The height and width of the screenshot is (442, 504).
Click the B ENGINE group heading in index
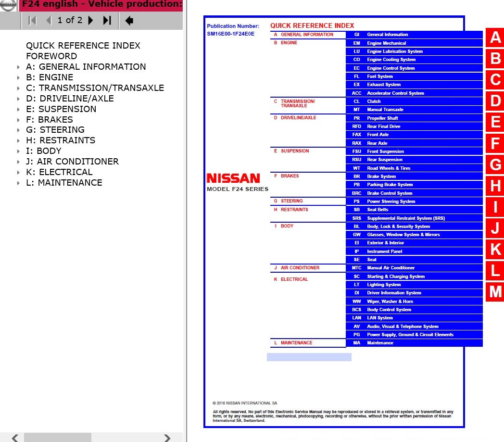286,43
